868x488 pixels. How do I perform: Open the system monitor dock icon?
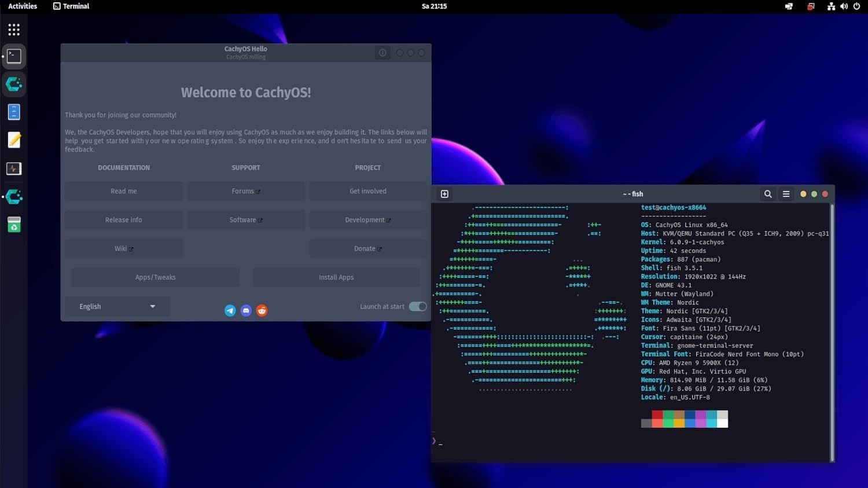(x=14, y=168)
